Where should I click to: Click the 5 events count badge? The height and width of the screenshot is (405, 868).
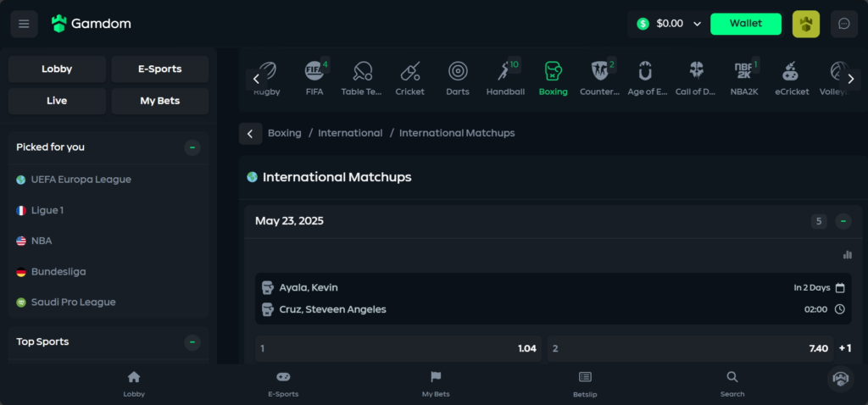point(819,221)
